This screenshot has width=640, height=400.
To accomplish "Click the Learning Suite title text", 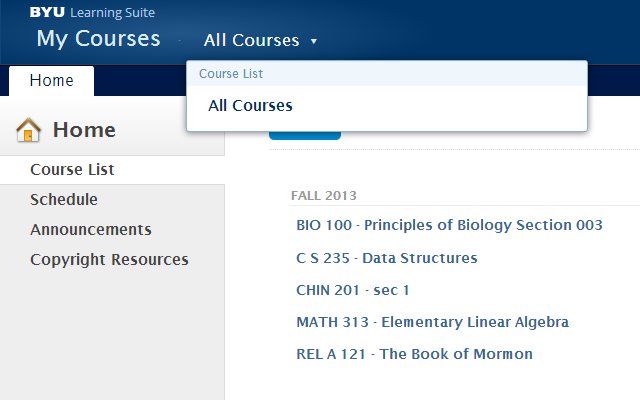I will [x=113, y=13].
